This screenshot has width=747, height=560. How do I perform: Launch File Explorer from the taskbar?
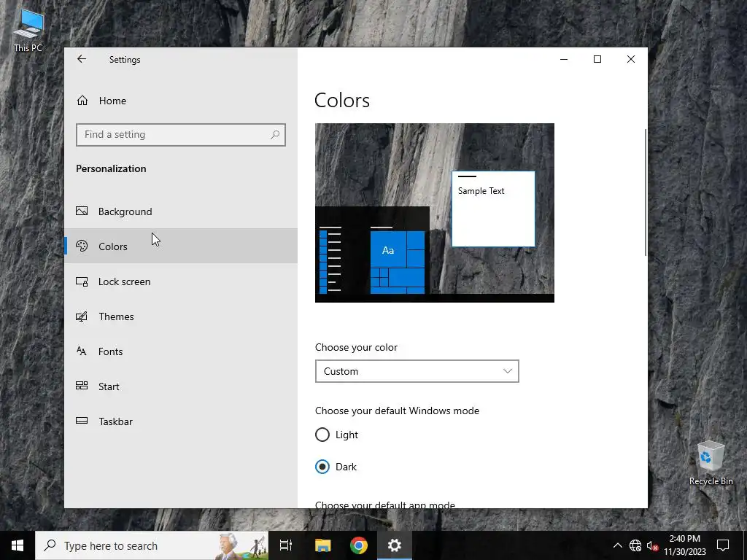pos(322,545)
